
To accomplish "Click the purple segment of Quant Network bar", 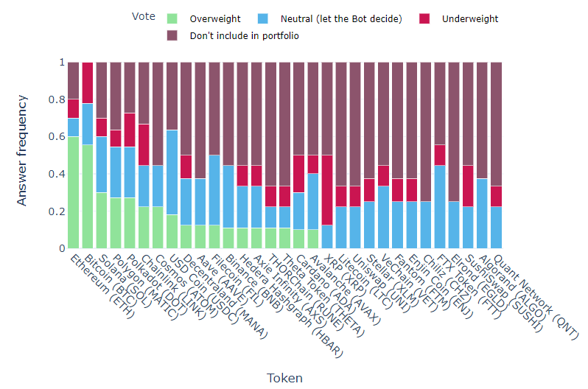I will point(497,124).
